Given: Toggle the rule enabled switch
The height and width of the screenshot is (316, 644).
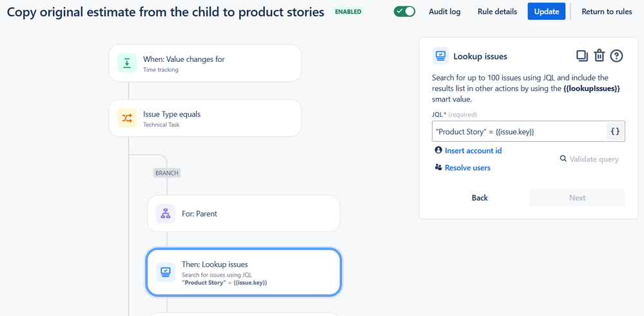Looking at the screenshot, I should (x=404, y=12).
